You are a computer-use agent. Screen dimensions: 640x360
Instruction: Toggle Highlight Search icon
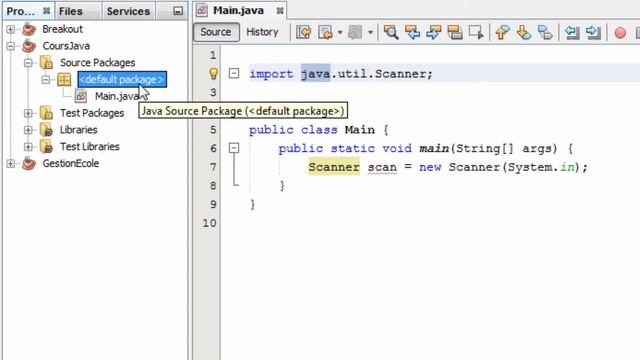(455, 32)
